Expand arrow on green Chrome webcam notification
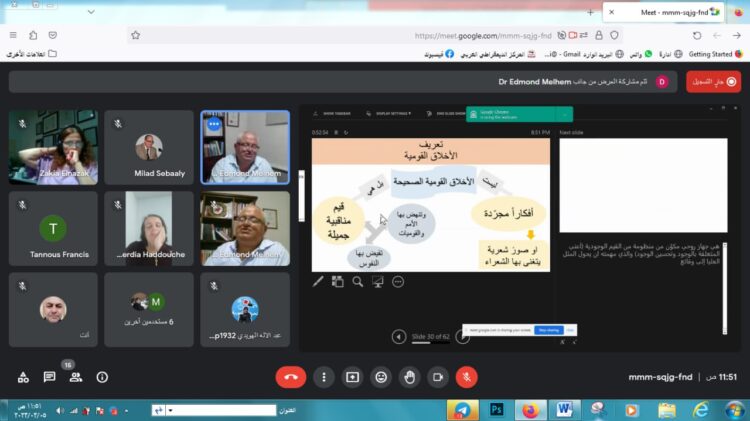The height and width of the screenshot is (421, 750). (x=565, y=114)
